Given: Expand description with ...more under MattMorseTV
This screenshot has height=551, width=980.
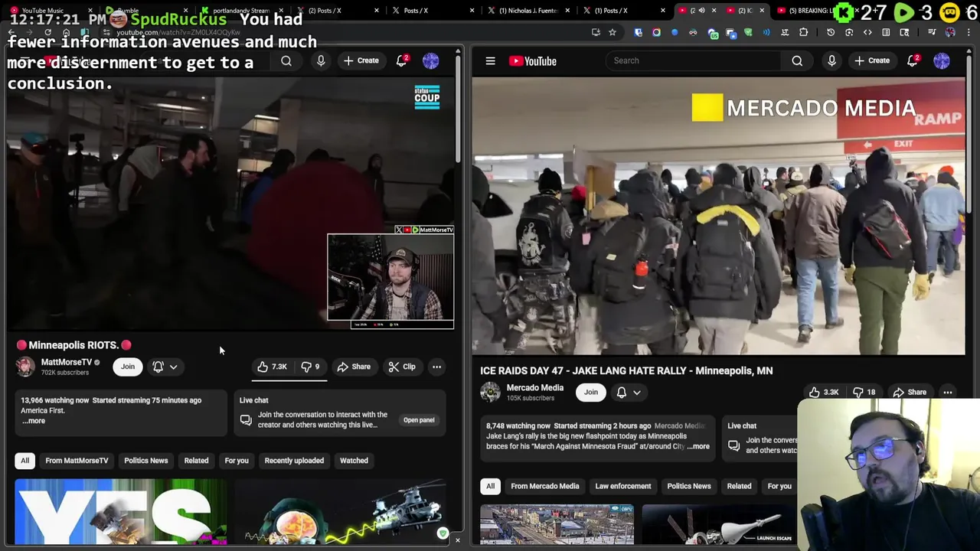Looking at the screenshot, I should point(34,421).
